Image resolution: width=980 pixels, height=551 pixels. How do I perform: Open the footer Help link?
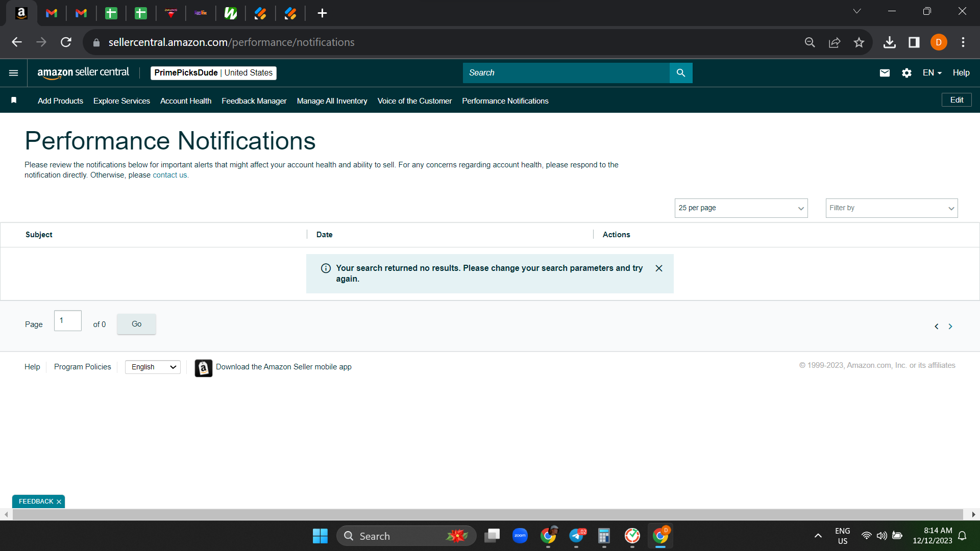[x=32, y=367]
